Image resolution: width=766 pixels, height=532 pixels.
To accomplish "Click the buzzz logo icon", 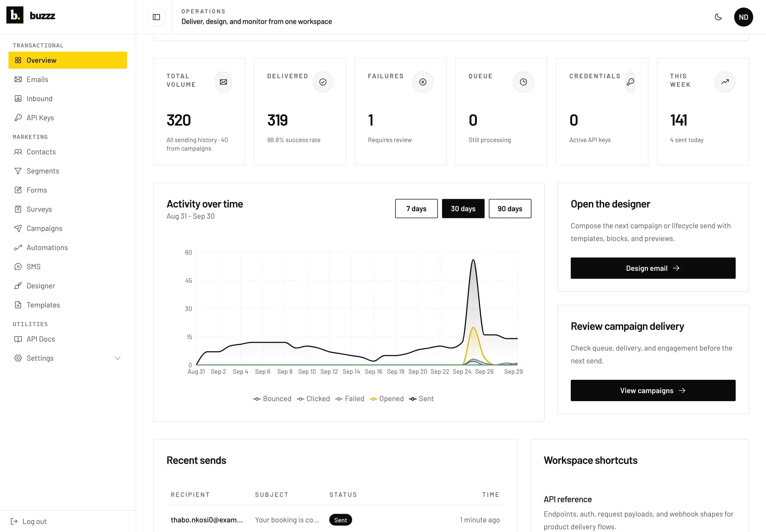I will [x=15, y=15].
